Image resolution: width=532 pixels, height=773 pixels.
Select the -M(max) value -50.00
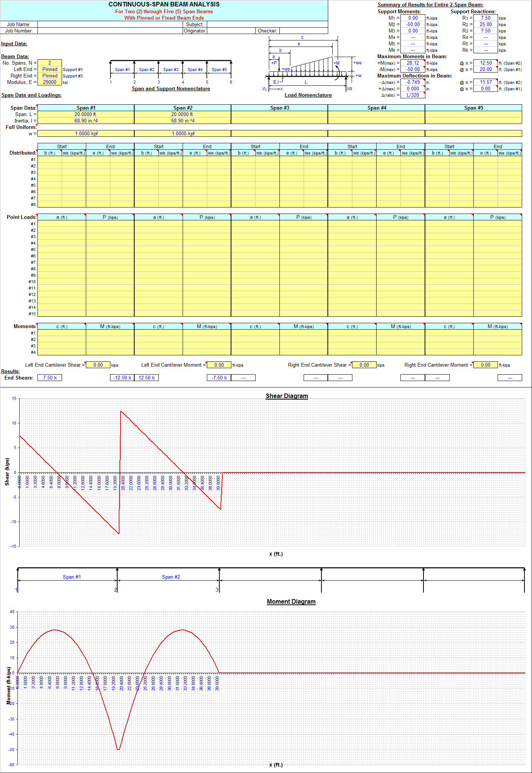click(x=413, y=69)
